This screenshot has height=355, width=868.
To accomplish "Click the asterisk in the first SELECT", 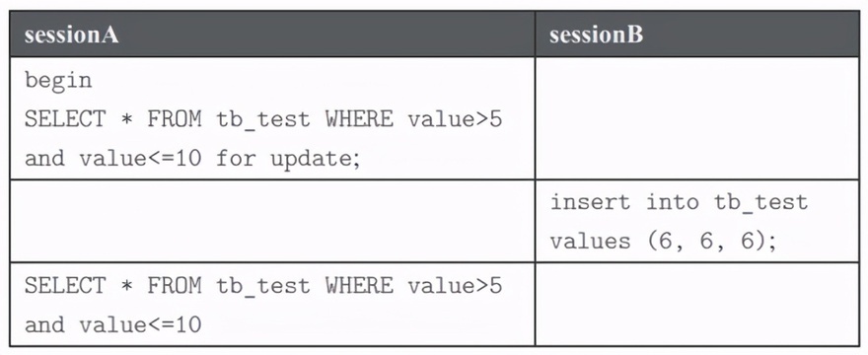I will 127,119.
